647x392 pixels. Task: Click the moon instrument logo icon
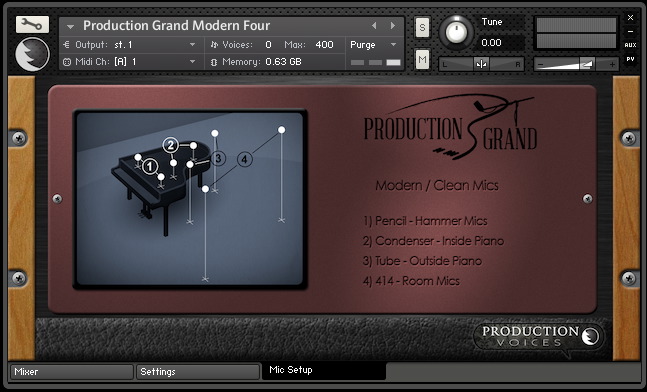pos(32,54)
